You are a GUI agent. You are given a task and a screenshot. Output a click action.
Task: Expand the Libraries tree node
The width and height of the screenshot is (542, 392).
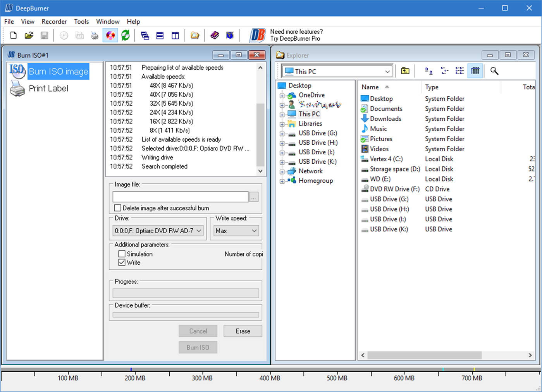pos(282,124)
